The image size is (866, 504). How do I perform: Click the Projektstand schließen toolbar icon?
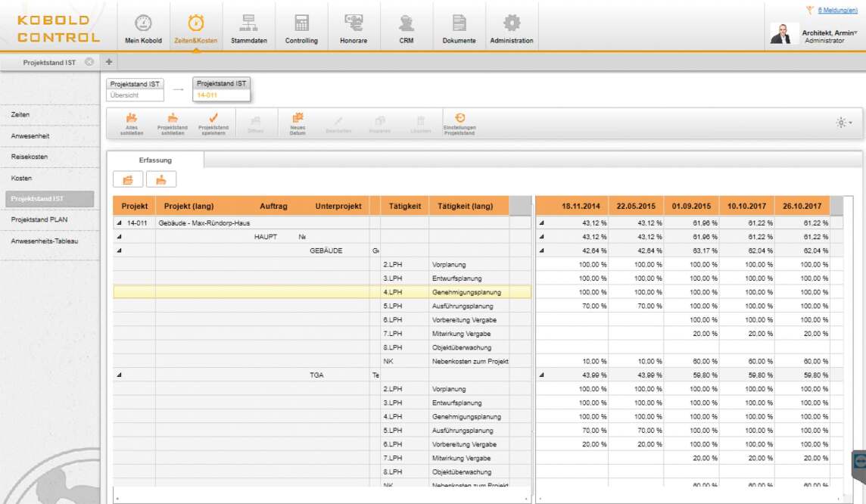[x=173, y=118]
